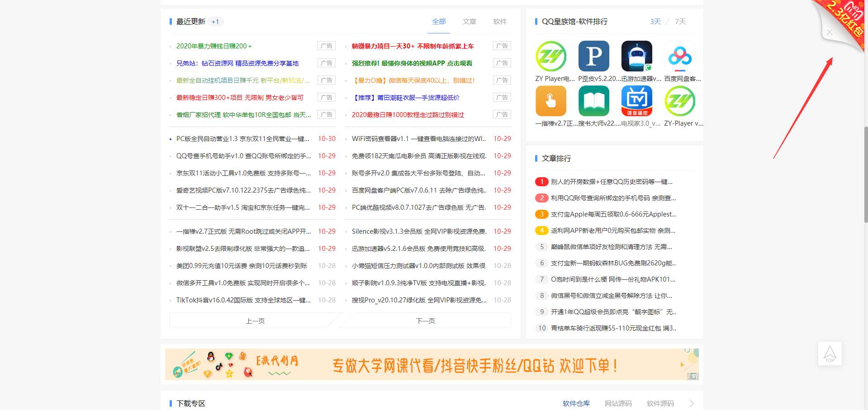The width and height of the screenshot is (868, 410).
Task: Open the ZY Player电视版 app icon
Action: (550, 56)
